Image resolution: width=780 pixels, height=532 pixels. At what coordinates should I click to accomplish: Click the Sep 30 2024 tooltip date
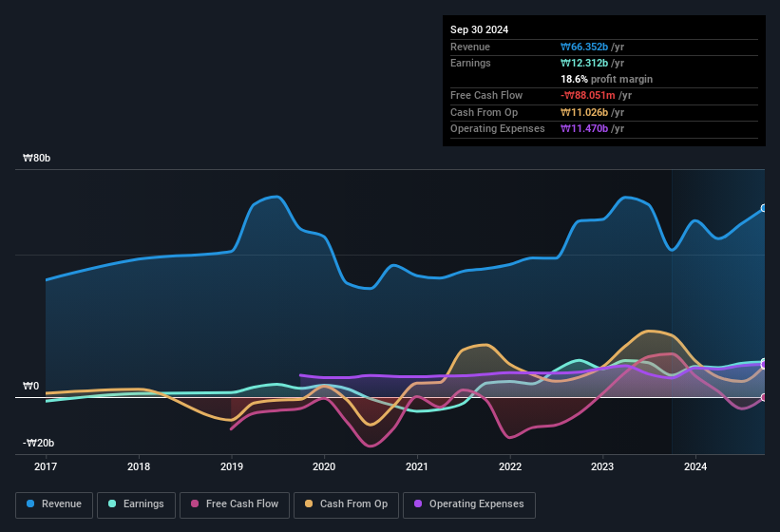tap(479, 29)
